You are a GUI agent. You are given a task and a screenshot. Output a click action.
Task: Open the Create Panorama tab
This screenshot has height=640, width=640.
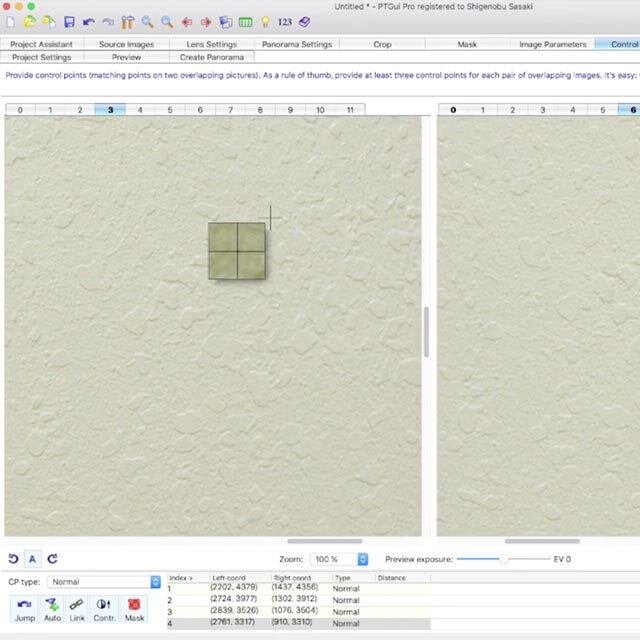[x=211, y=57]
